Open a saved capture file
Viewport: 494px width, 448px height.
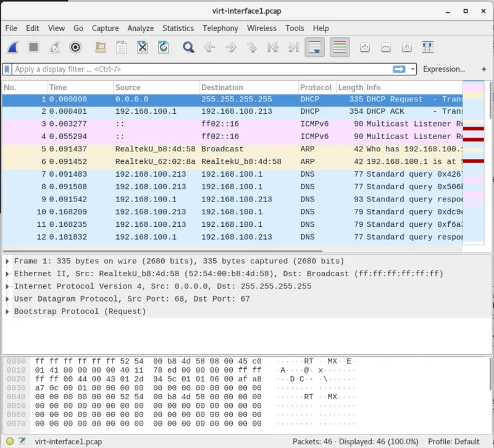pyautogui.click(x=99, y=47)
